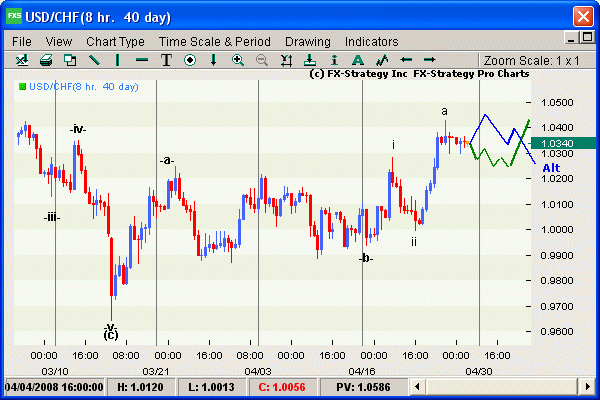Open the Drawing menu
The width and height of the screenshot is (600, 400).
308,41
